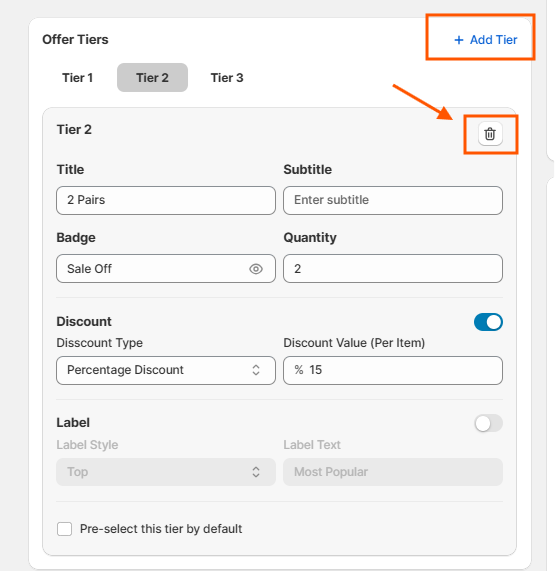Click the plus icon beside Add Tier
The width and height of the screenshot is (555, 572).
[x=459, y=40]
